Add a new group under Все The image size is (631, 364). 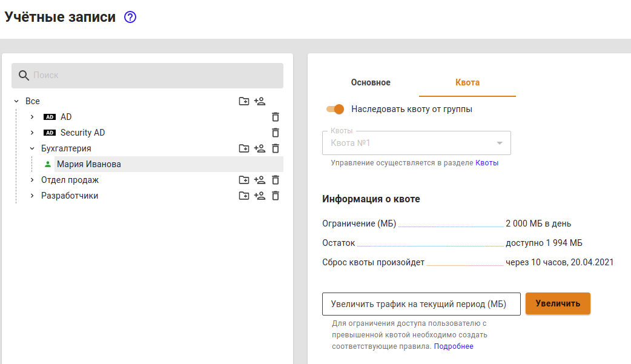tap(244, 101)
